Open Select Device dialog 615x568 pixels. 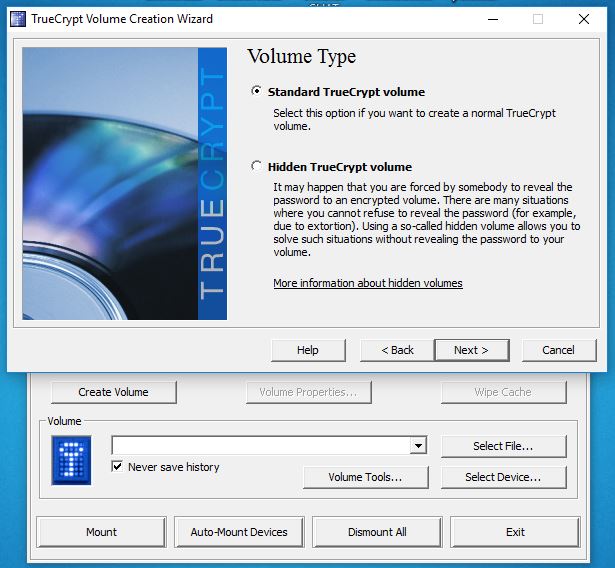[x=504, y=477]
